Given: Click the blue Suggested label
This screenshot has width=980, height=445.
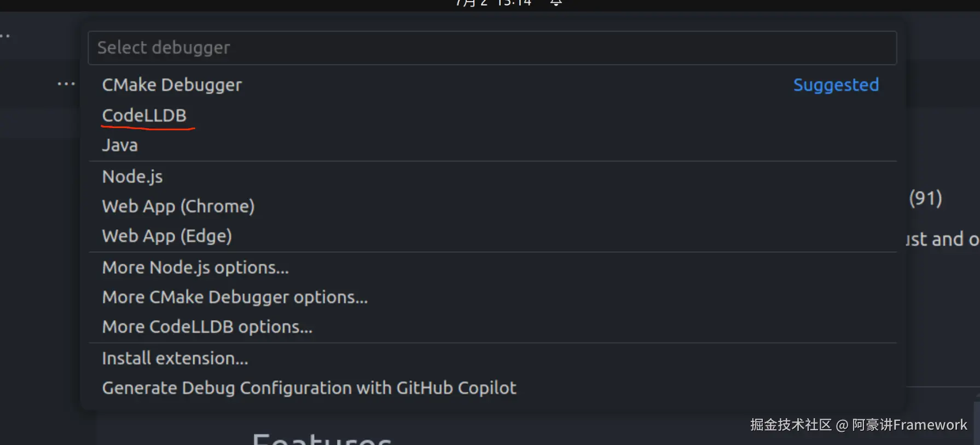Looking at the screenshot, I should 836,85.
